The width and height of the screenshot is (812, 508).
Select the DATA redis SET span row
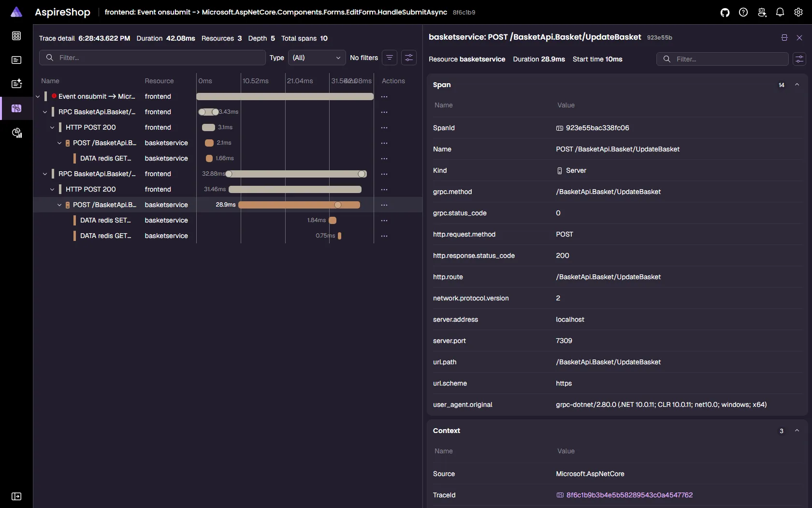point(228,221)
